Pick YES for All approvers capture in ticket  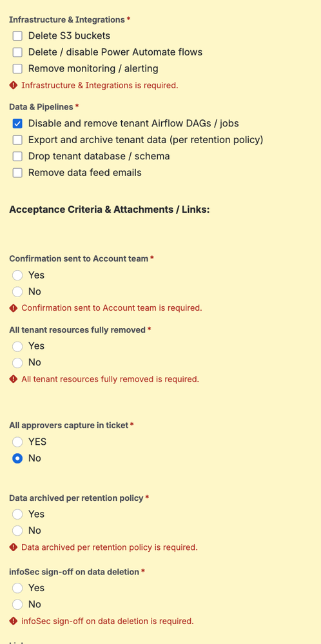[17, 442]
